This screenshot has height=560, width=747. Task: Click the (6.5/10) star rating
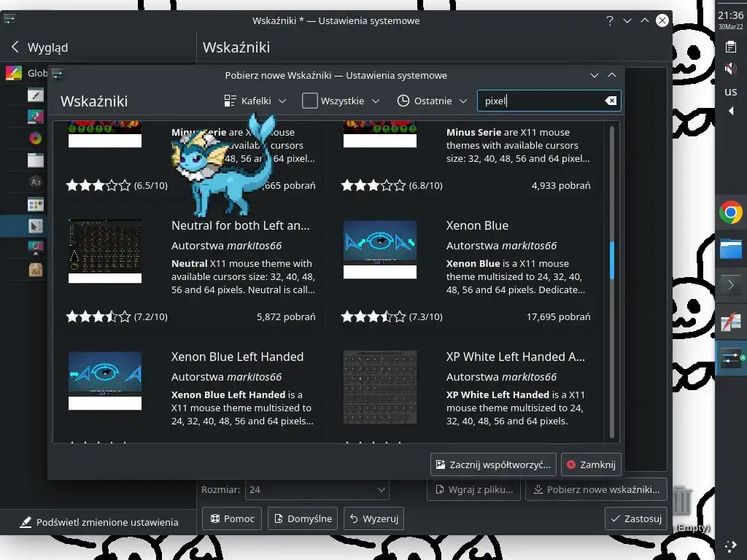tap(117, 185)
